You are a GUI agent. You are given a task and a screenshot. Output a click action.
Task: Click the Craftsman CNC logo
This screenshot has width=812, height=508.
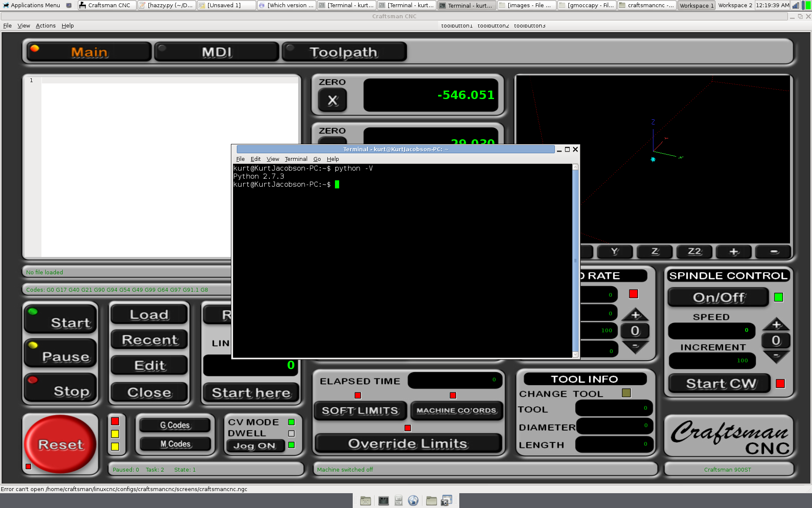point(729,436)
